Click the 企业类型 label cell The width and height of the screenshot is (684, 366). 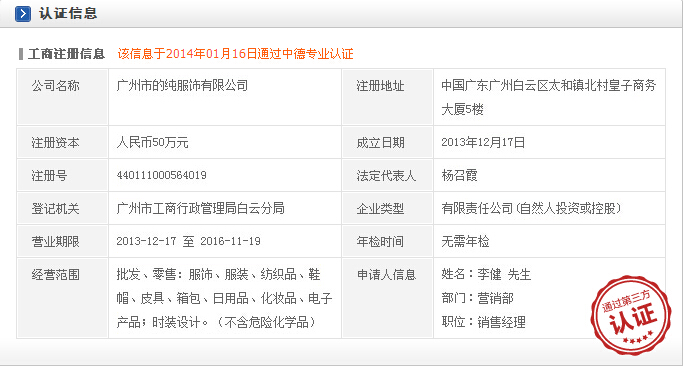(x=388, y=208)
